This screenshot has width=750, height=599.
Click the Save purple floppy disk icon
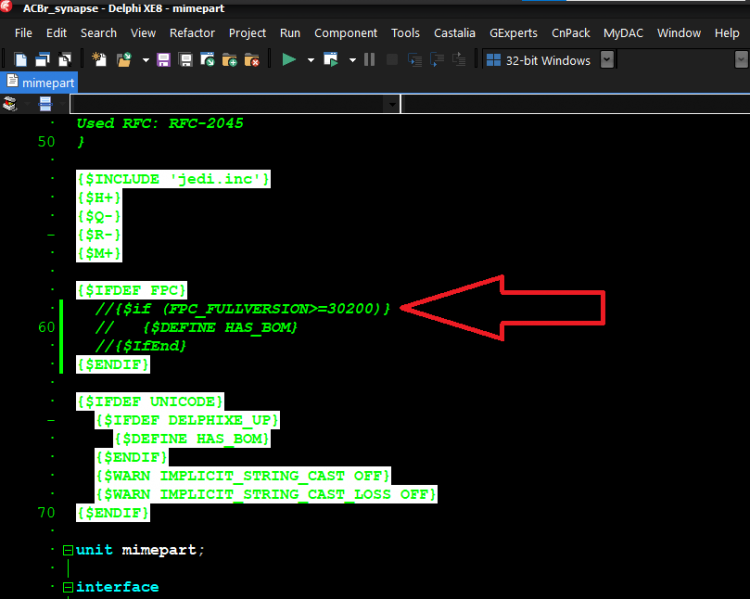point(164,60)
